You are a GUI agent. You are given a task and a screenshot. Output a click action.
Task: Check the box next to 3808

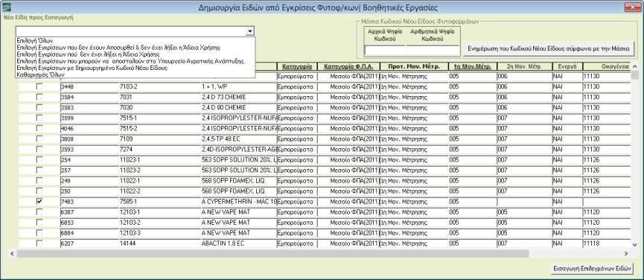pyautogui.click(x=39, y=139)
